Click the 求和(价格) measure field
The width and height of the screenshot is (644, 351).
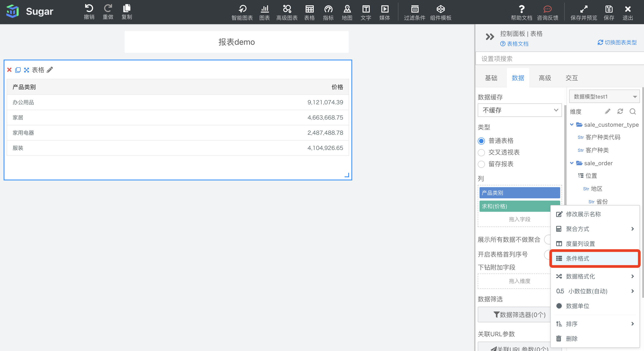[x=519, y=206]
